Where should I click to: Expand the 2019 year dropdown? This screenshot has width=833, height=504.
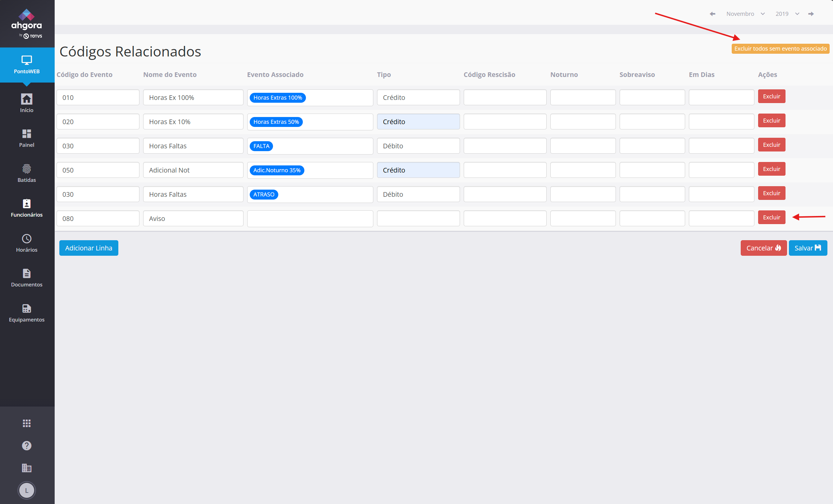[x=787, y=14]
